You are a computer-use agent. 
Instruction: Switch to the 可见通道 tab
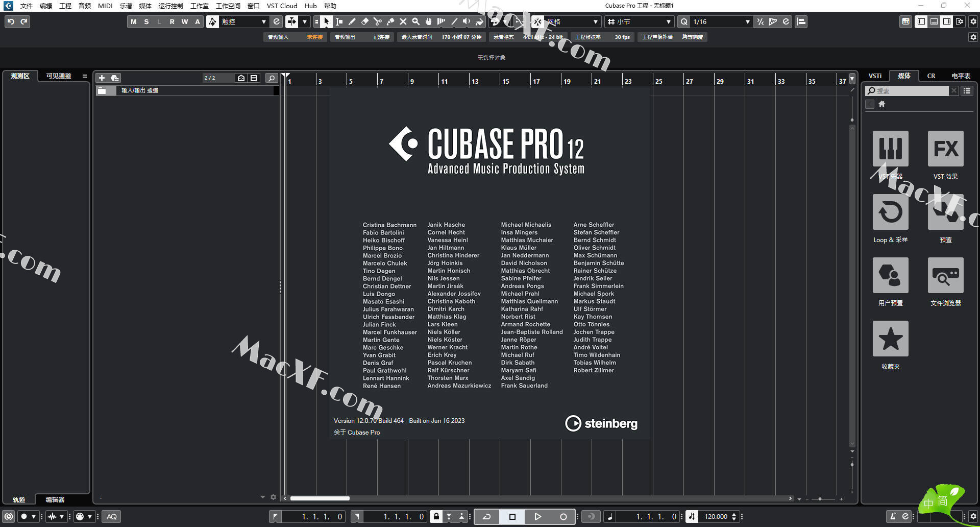(59, 76)
